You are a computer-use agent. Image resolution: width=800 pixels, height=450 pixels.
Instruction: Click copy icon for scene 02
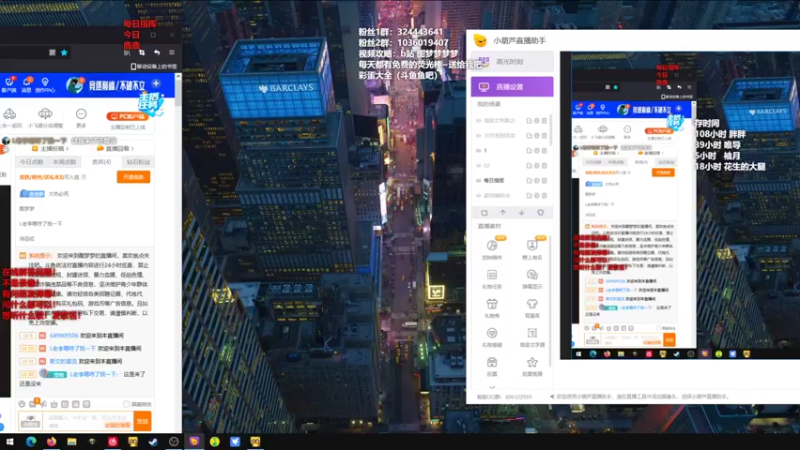pos(529,166)
